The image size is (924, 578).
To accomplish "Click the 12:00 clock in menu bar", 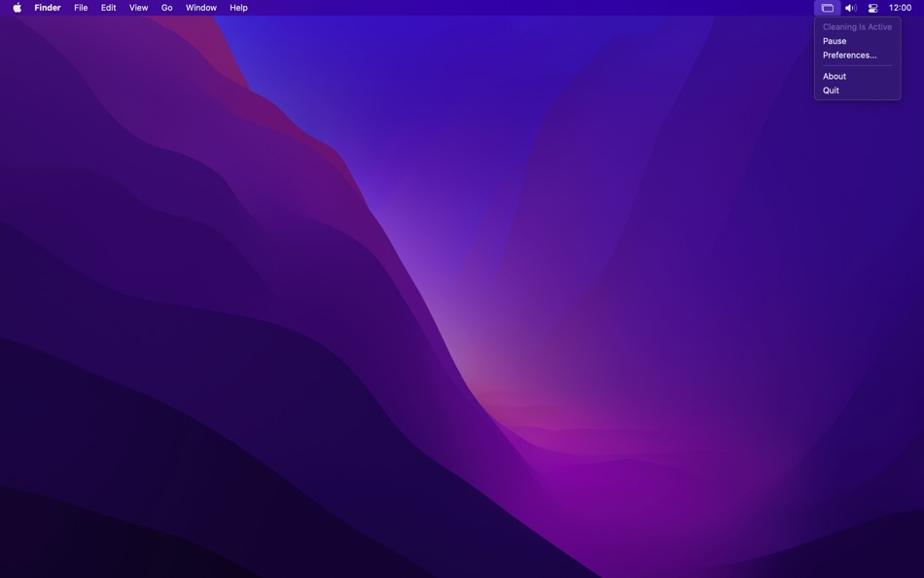I will [x=900, y=8].
